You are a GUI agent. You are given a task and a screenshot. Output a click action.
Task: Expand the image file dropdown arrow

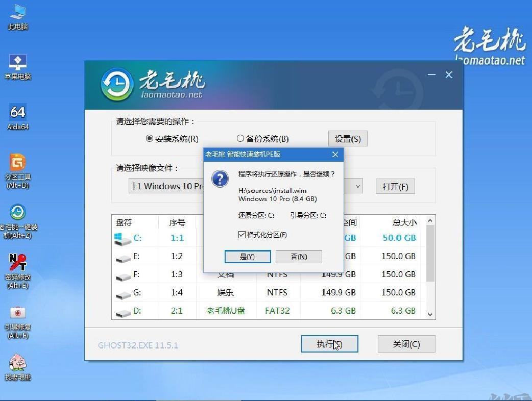pyautogui.click(x=357, y=186)
